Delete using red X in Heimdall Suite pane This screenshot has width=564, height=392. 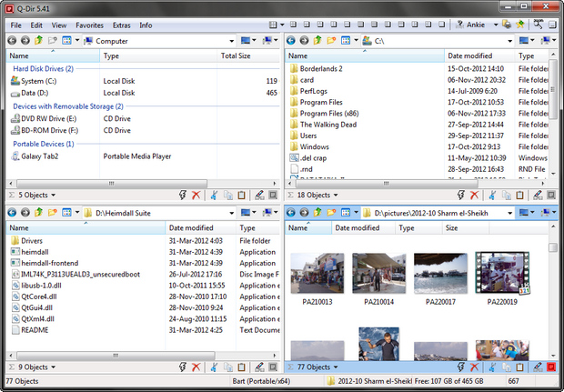196,367
